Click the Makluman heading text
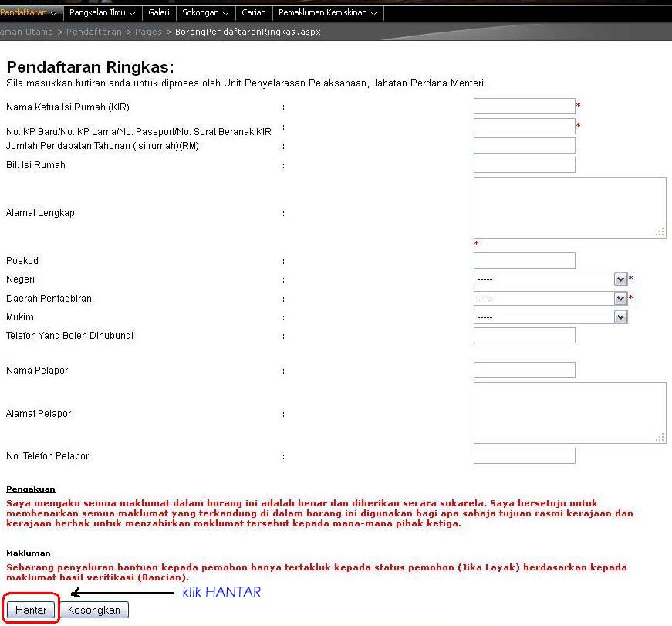This screenshot has height=626, width=672. pyautogui.click(x=29, y=553)
